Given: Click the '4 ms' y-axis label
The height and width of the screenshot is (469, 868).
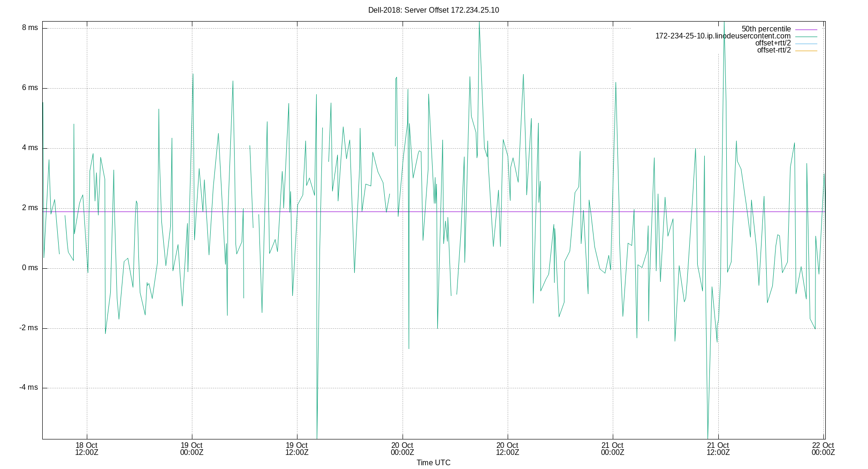Looking at the screenshot, I should (30, 148).
